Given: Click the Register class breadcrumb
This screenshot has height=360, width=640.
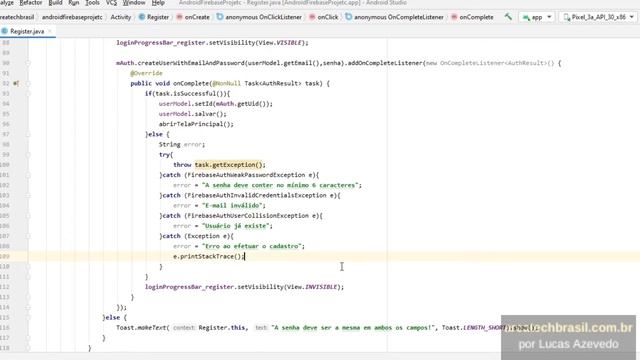Looking at the screenshot, I should click(x=154, y=17).
